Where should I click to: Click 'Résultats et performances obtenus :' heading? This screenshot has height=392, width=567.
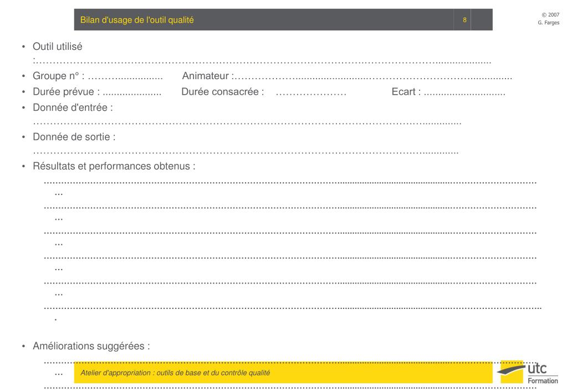114,166
